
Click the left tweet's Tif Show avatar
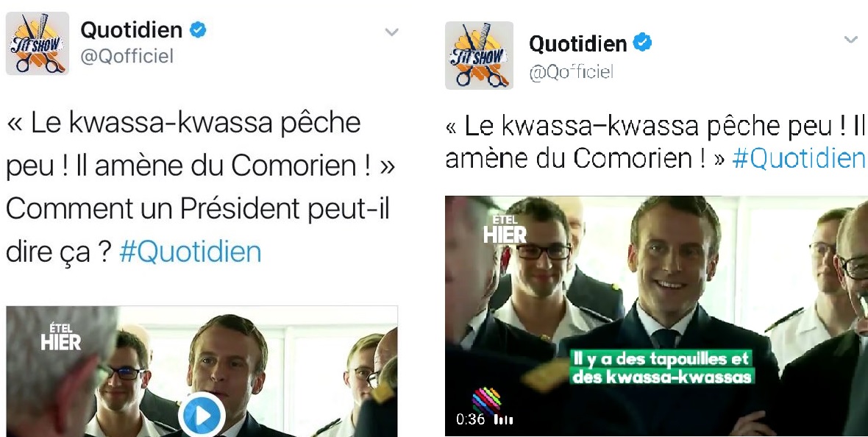click(38, 43)
